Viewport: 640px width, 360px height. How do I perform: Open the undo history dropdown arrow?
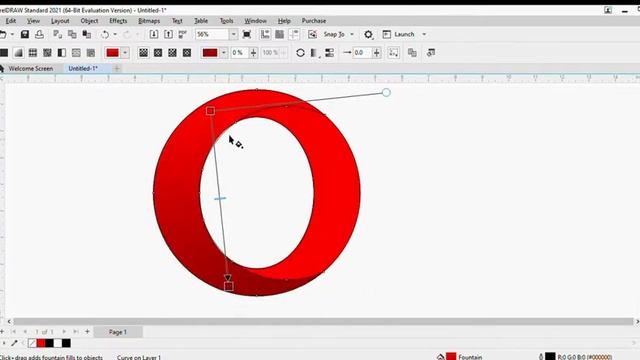[x=115, y=34]
